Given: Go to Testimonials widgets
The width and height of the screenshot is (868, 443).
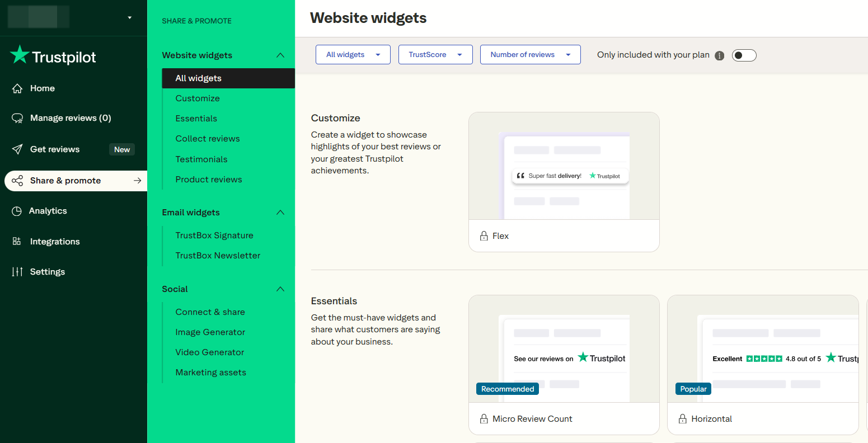Looking at the screenshot, I should (x=201, y=159).
